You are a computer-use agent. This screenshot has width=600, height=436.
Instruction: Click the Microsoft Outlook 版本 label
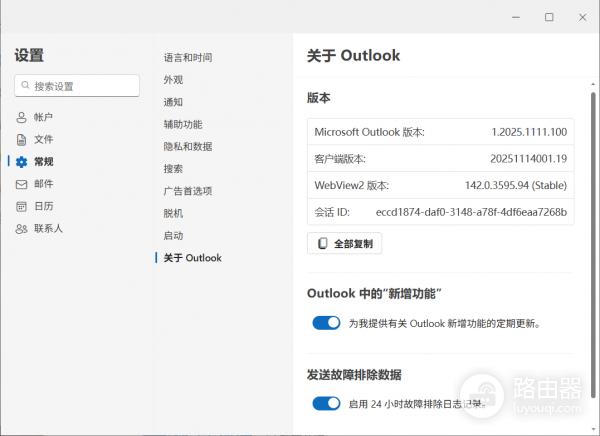click(370, 132)
